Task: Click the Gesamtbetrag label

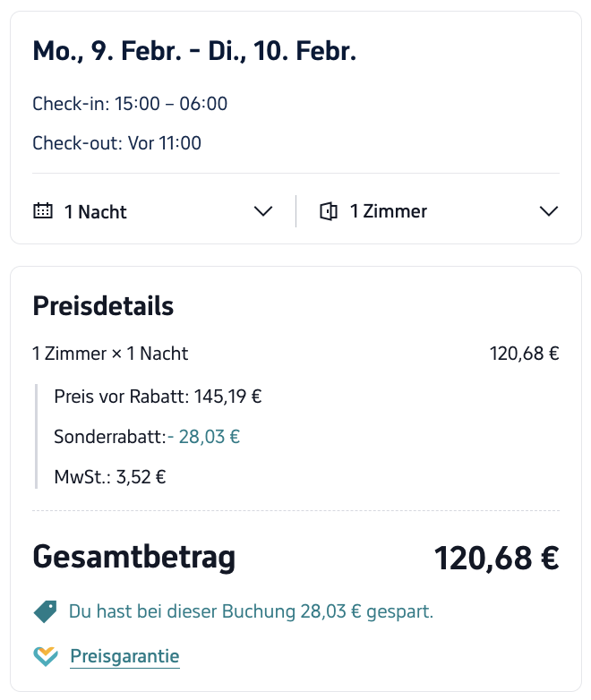Action: [134, 557]
